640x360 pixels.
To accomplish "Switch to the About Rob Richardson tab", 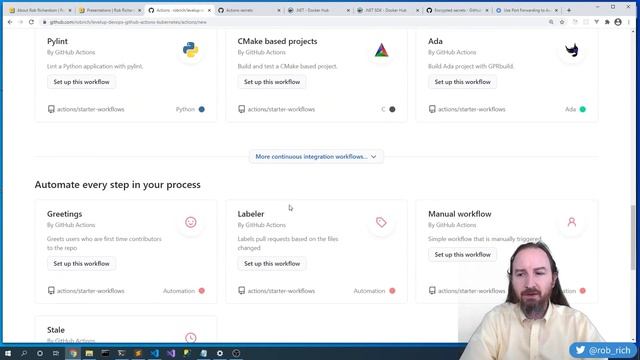I will tap(40, 10).
